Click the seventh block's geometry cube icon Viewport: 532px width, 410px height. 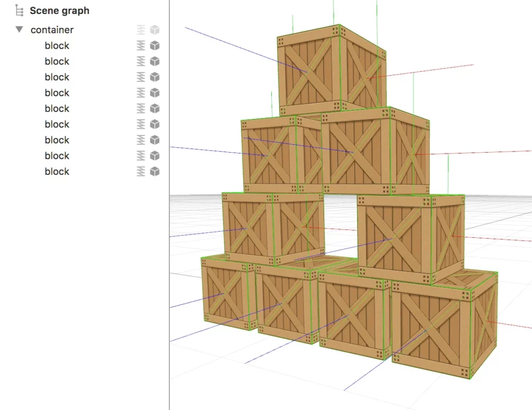155,140
